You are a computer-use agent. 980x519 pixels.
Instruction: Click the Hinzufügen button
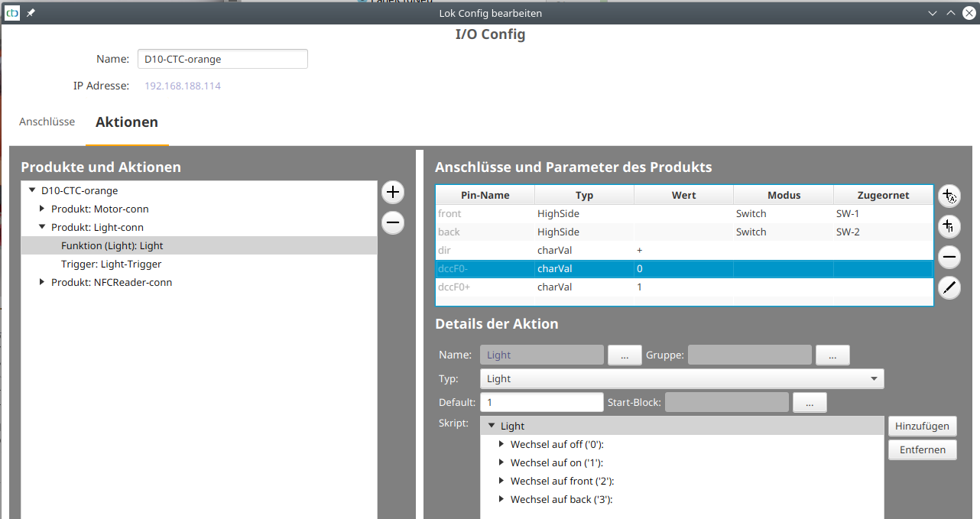pos(922,426)
